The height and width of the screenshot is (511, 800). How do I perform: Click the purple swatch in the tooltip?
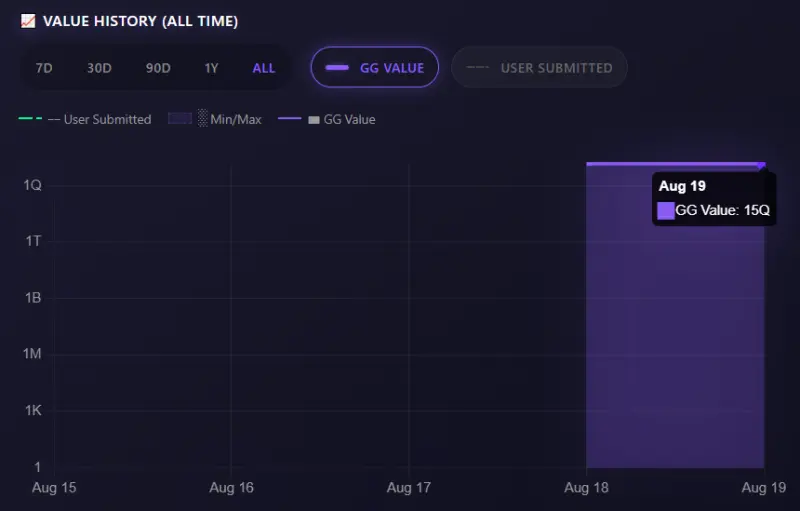click(x=666, y=211)
